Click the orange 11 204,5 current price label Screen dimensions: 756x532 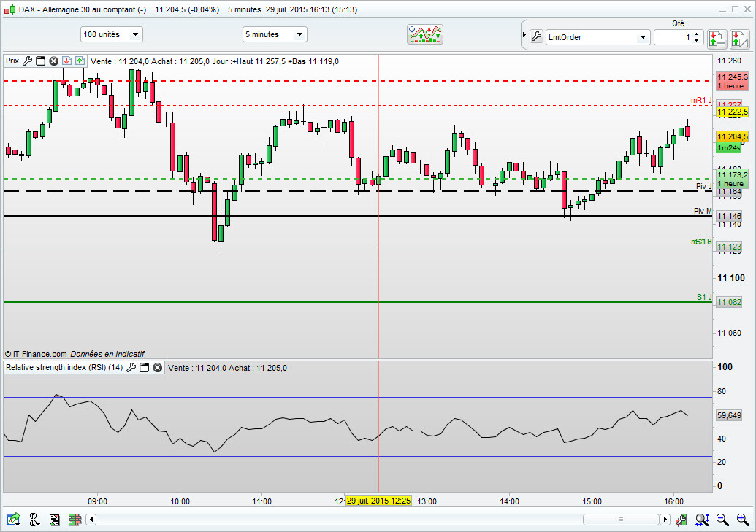[x=732, y=136]
